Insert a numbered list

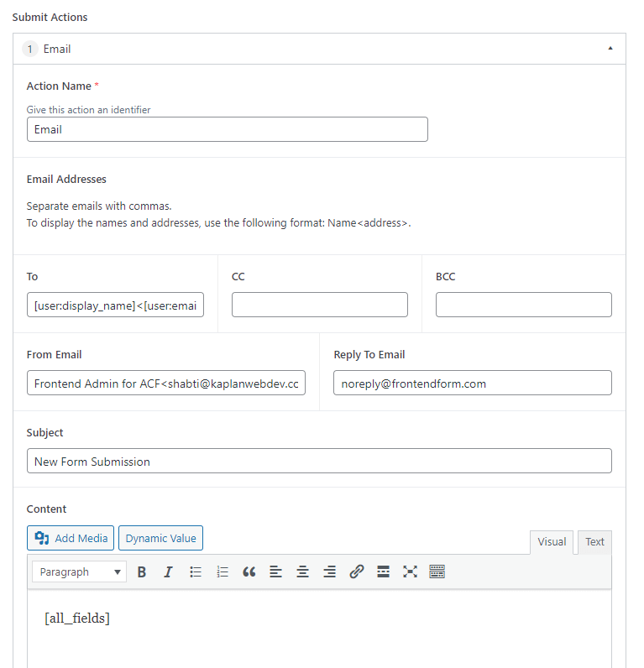click(x=223, y=571)
